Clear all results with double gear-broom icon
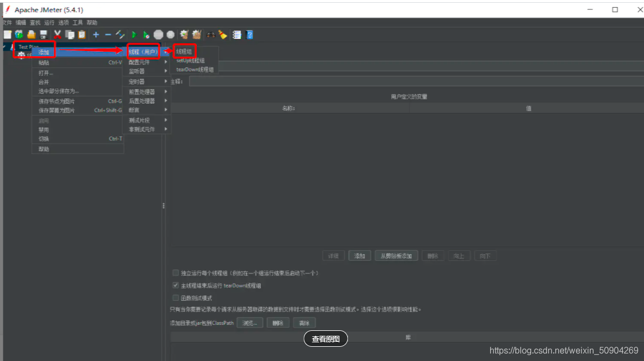 coord(197,35)
